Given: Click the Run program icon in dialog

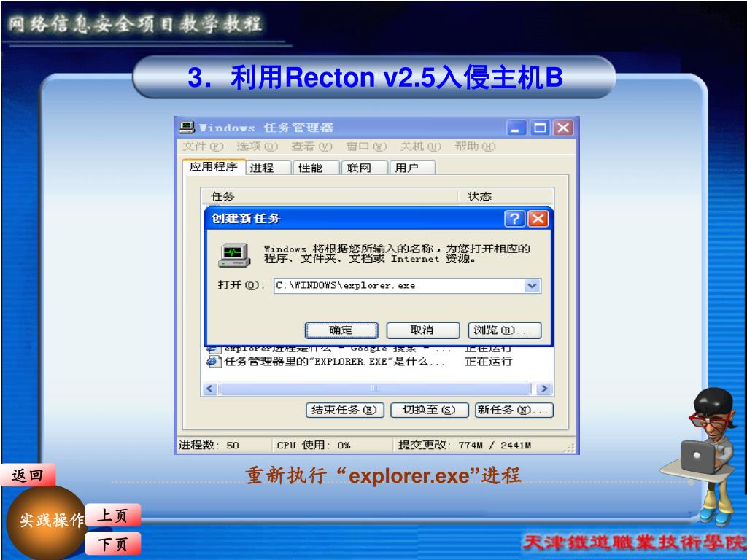Looking at the screenshot, I should (234, 255).
